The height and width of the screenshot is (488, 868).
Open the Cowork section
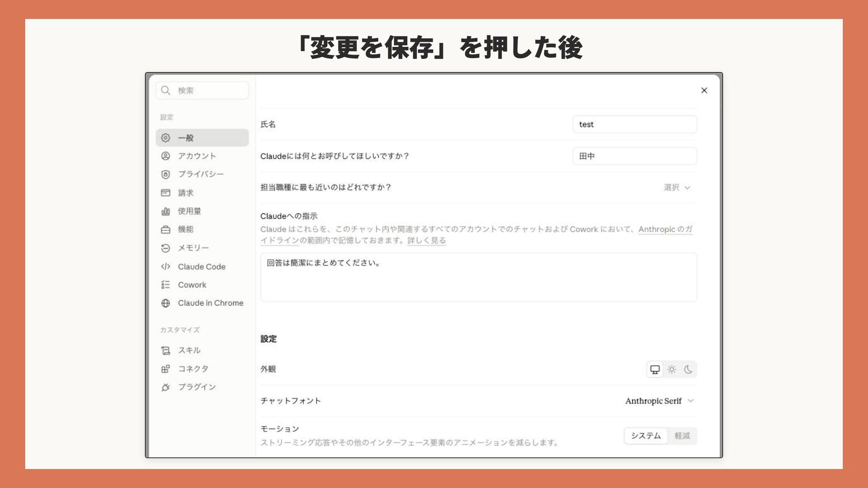pyautogui.click(x=202, y=285)
